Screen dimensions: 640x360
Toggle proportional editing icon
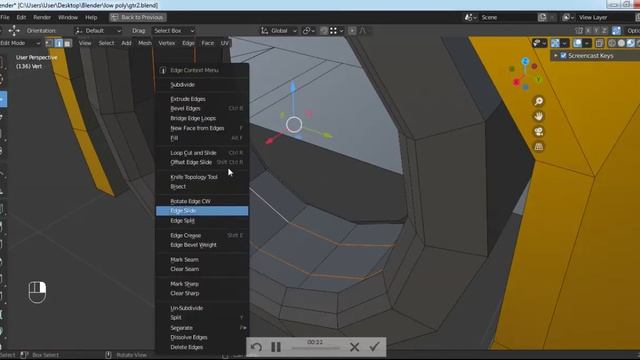[352, 31]
